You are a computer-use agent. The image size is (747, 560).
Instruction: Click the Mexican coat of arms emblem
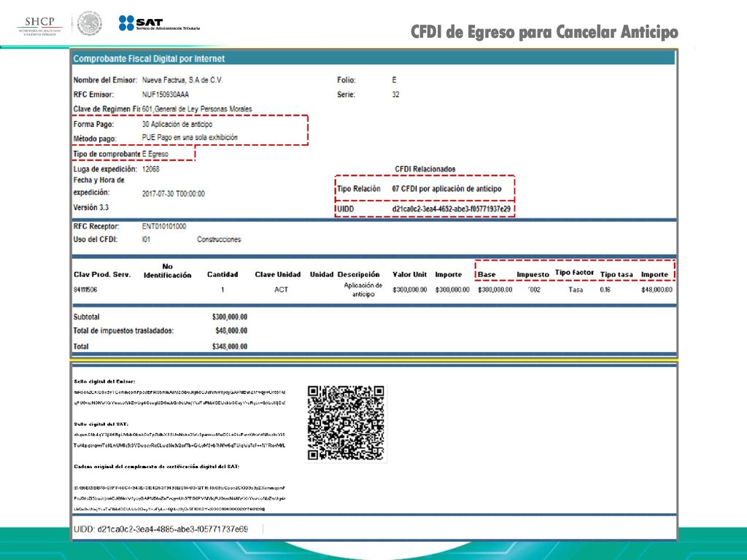click(90, 24)
